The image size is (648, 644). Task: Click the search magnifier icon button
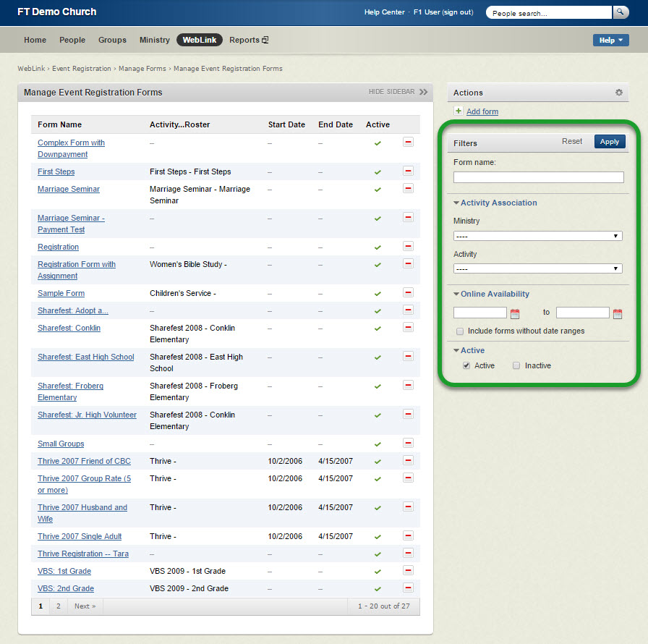(x=621, y=12)
